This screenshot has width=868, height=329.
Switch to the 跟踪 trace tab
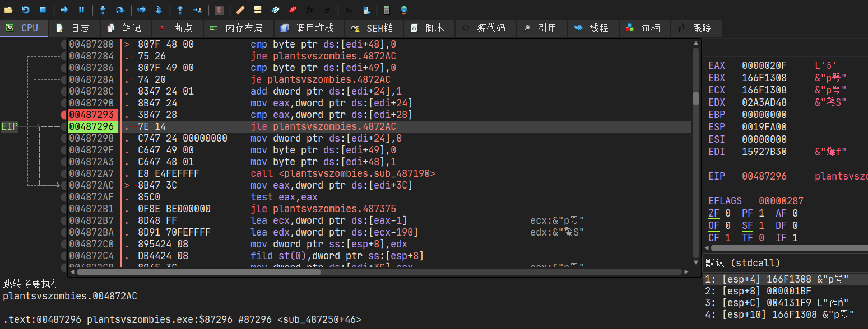coord(695,28)
